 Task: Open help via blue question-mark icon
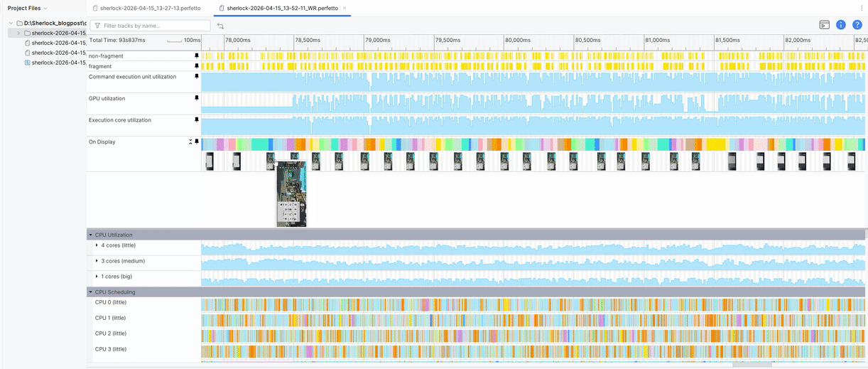(857, 25)
